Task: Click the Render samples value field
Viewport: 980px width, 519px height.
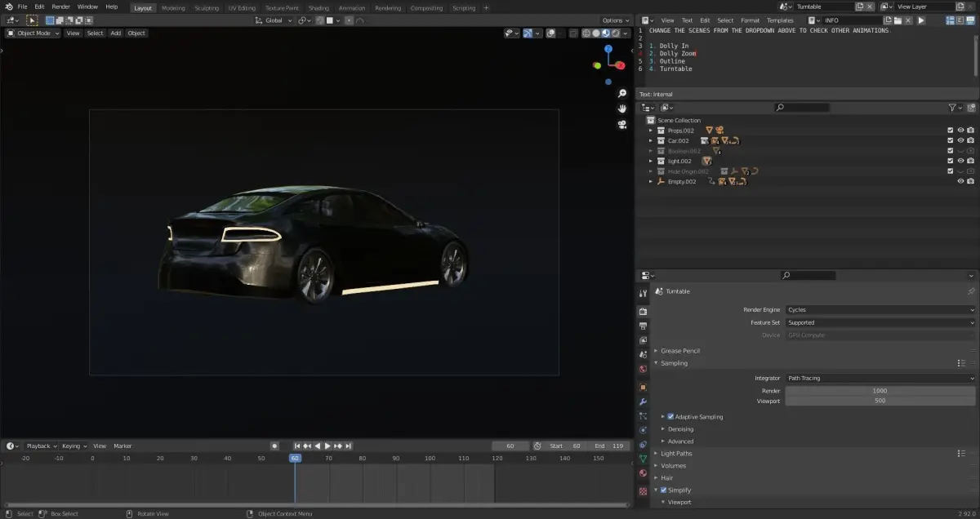Action: pos(880,391)
